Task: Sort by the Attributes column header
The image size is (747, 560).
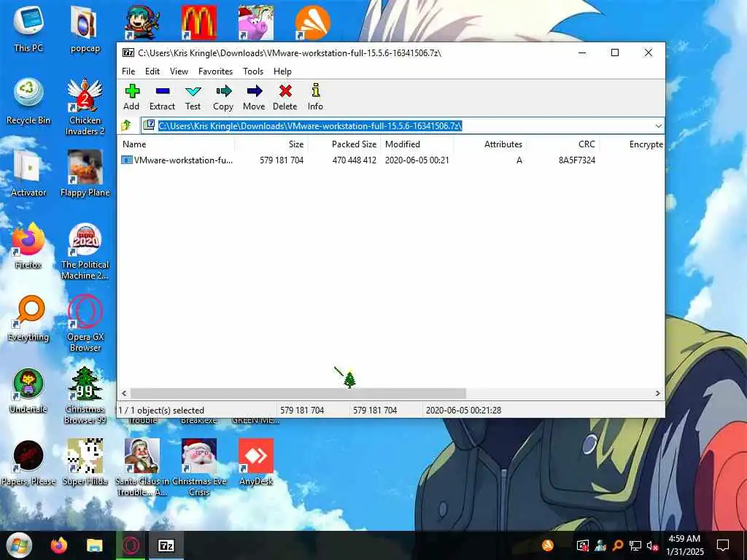Action: [489, 144]
